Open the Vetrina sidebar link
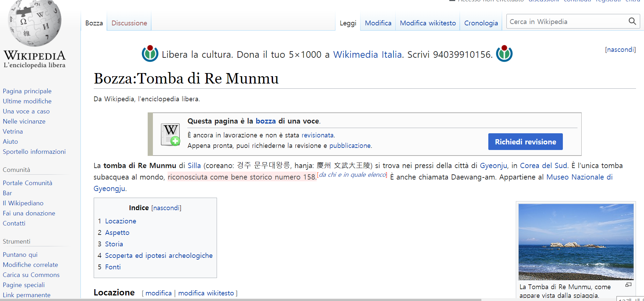The width and height of the screenshot is (644, 301). (13, 132)
